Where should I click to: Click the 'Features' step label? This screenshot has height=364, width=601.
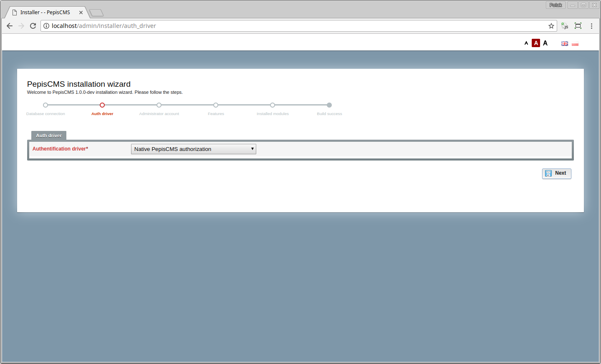[x=216, y=114]
